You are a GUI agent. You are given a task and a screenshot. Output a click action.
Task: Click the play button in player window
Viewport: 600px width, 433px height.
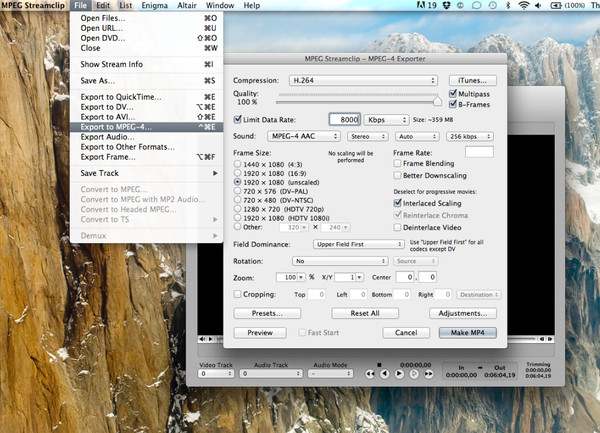399,374
